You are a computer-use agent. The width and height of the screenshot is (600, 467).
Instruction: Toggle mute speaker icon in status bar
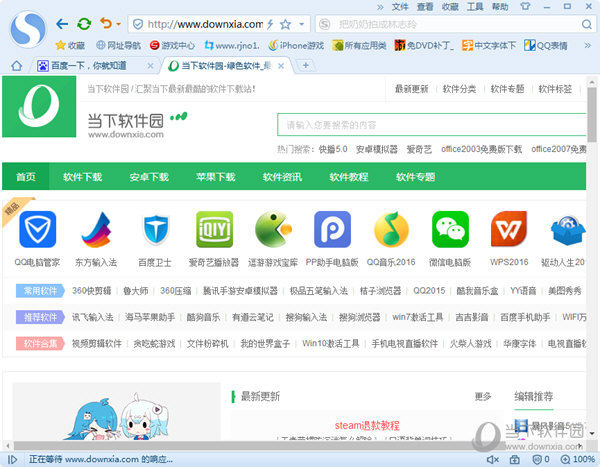492,459
